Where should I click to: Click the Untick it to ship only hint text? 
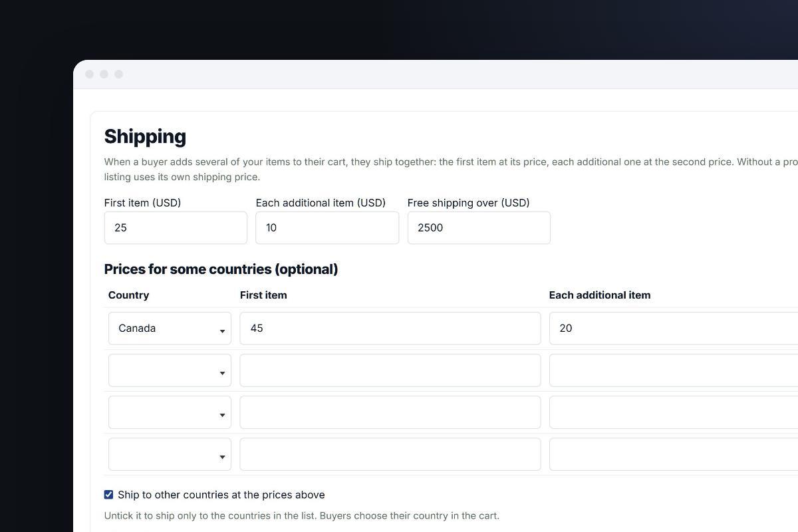(x=301, y=515)
